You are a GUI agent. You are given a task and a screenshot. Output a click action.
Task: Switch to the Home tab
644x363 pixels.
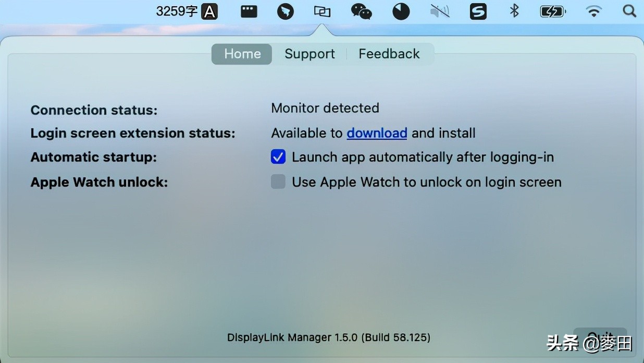pyautogui.click(x=242, y=54)
